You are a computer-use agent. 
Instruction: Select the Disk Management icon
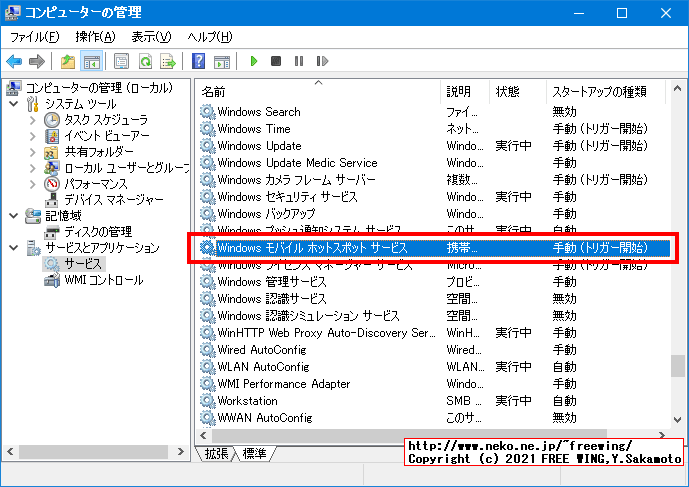click(52, 232)
